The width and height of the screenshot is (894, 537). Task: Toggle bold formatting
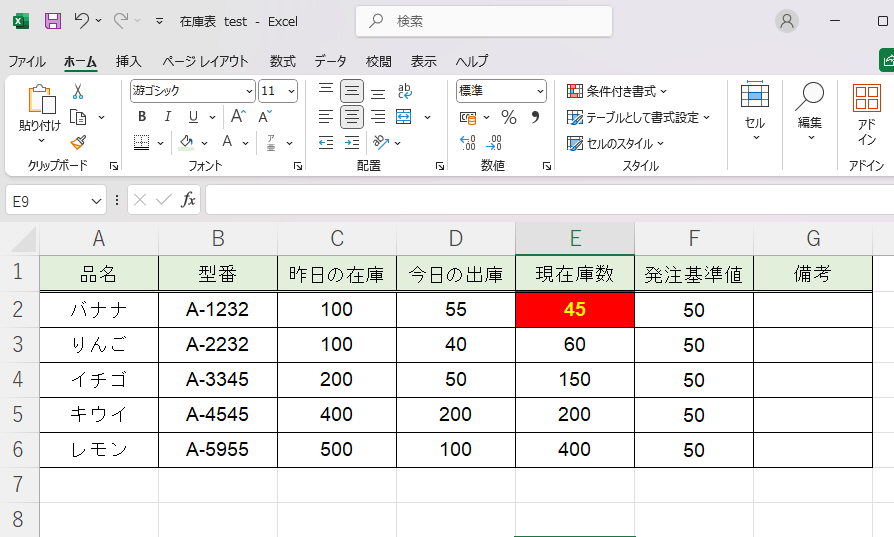142,117
